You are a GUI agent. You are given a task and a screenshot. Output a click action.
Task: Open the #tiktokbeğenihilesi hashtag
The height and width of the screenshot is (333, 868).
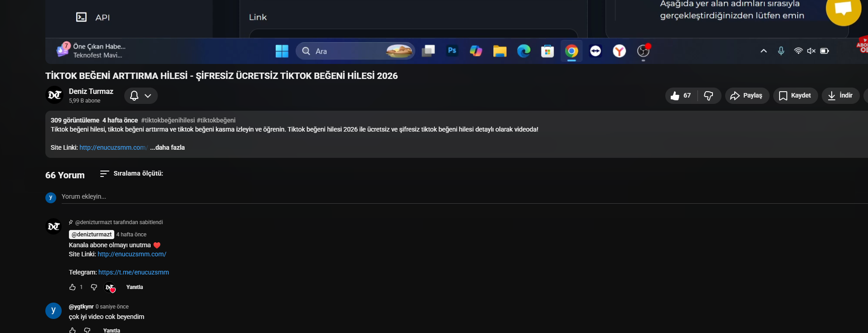click(x=168, y=120)
